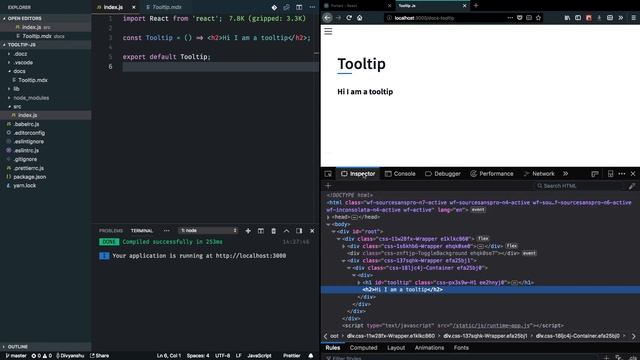
Task: Kill the terminal with the trash icon
Action: [273, 231]
